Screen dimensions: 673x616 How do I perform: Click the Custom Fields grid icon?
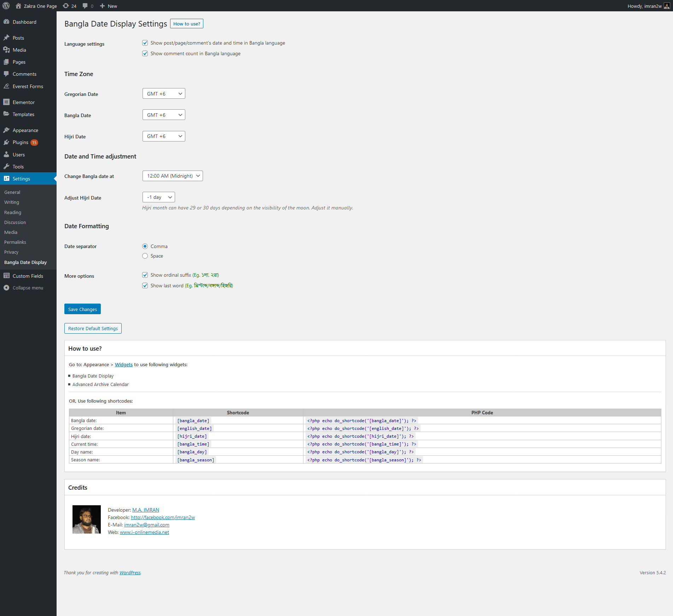click(6, 276)
